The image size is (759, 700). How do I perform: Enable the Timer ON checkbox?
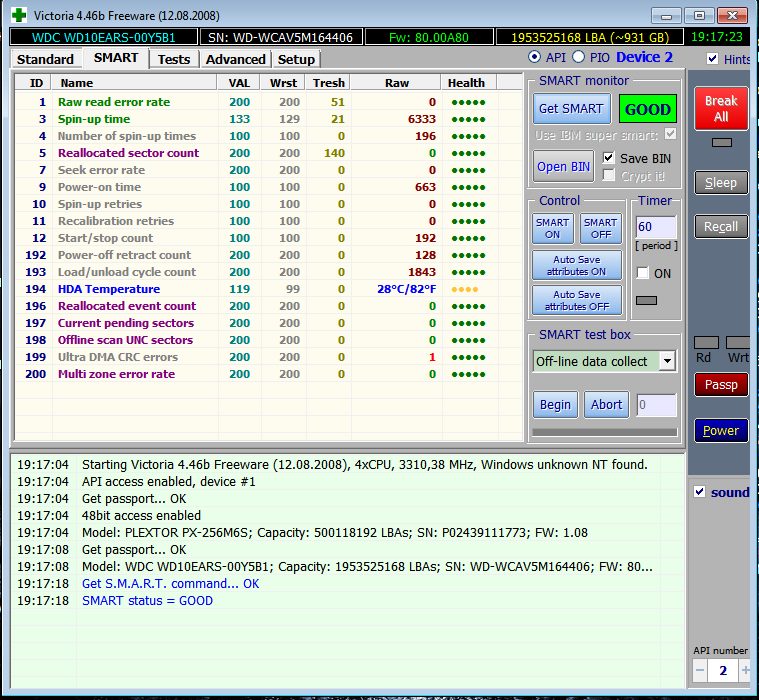pos(642,273)
